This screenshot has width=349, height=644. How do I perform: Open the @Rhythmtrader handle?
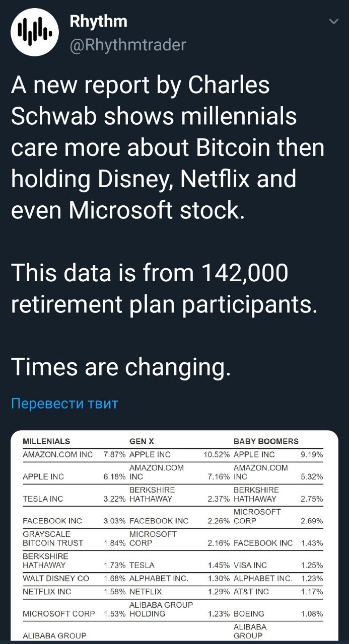coord(128,45)
